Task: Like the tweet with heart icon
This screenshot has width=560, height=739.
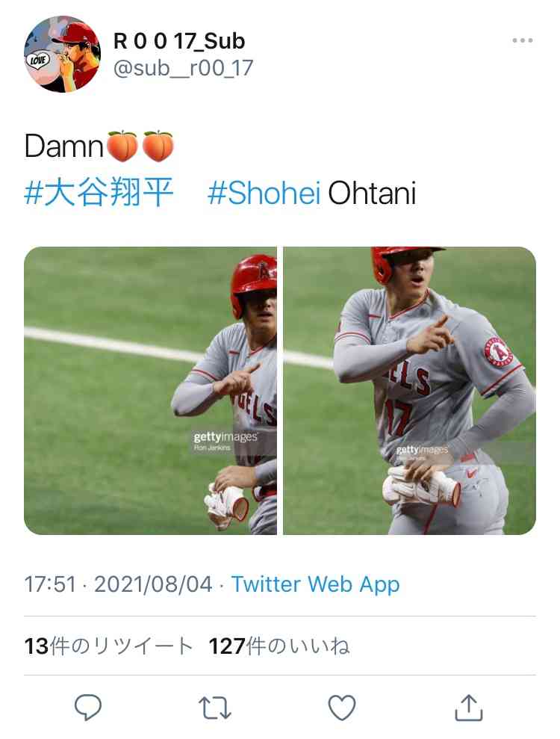Action: (341, 708)
